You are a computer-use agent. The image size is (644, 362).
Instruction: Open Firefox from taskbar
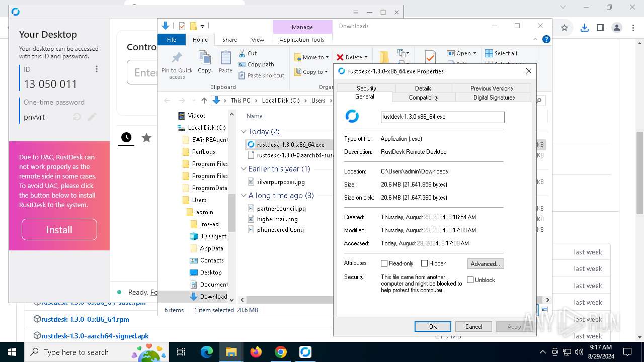point(256,352)
